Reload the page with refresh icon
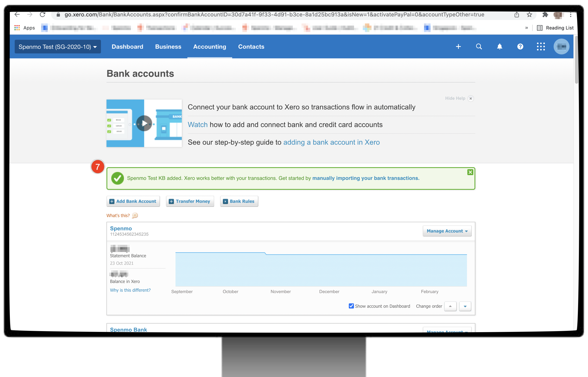 pyautogui.click(x=43, y=15)
